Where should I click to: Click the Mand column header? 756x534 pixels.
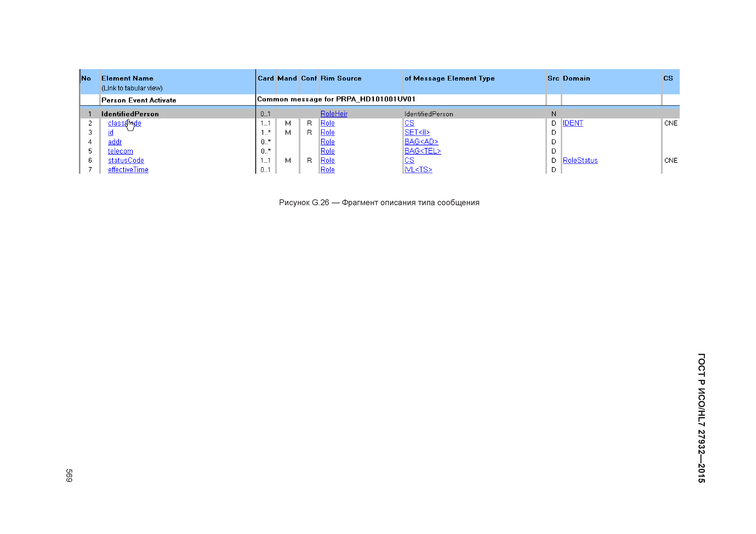tap(287, 78)
